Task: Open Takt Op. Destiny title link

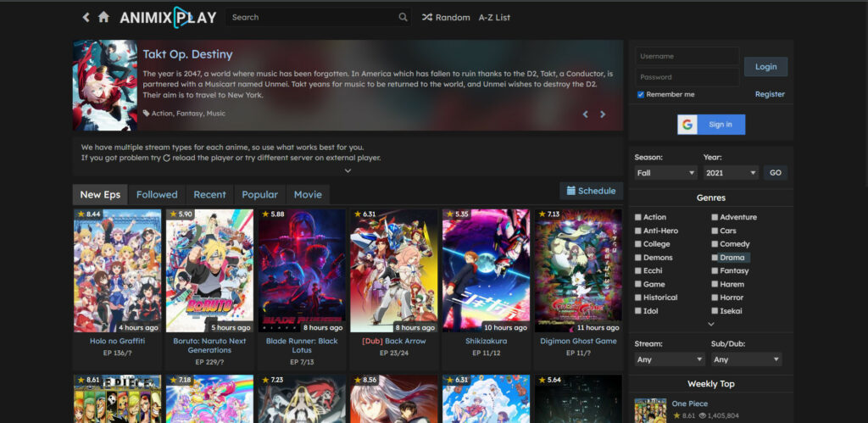Action: tap(187, 54)
